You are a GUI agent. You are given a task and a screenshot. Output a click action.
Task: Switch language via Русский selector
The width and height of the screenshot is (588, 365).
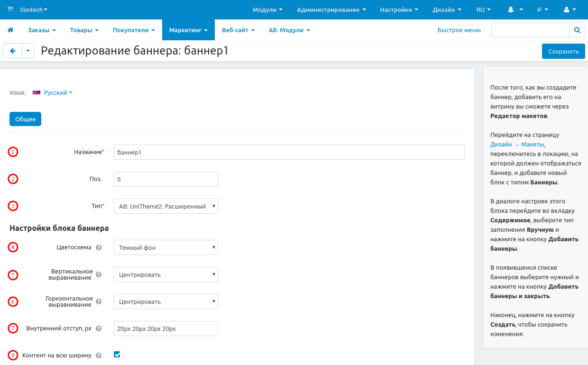pyautogui.click(x=55, y=93)
